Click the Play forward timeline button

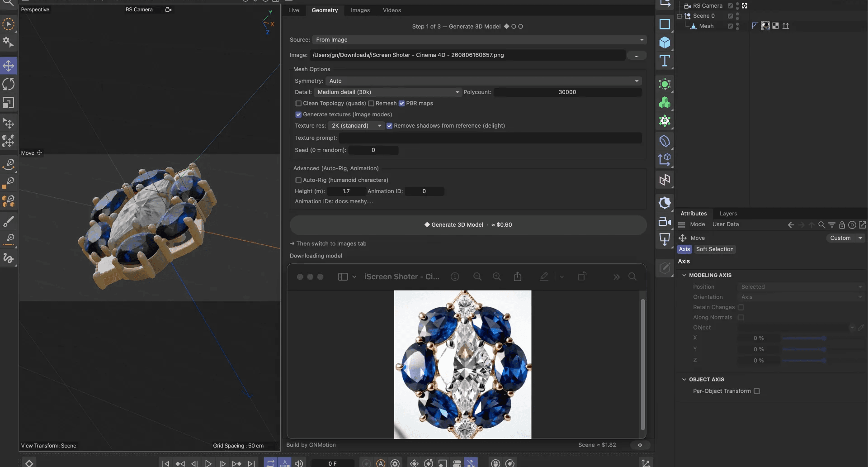pos(208,463)
